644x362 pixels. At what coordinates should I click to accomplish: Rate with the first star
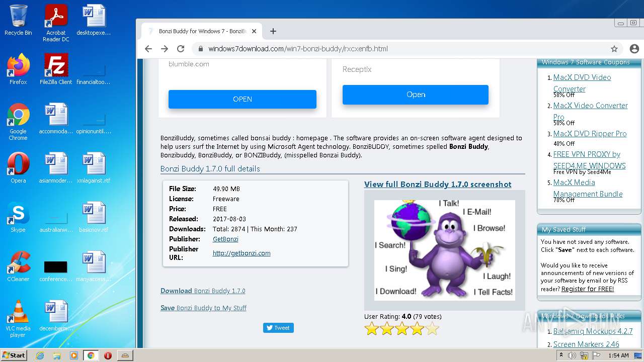coord(372,329)
